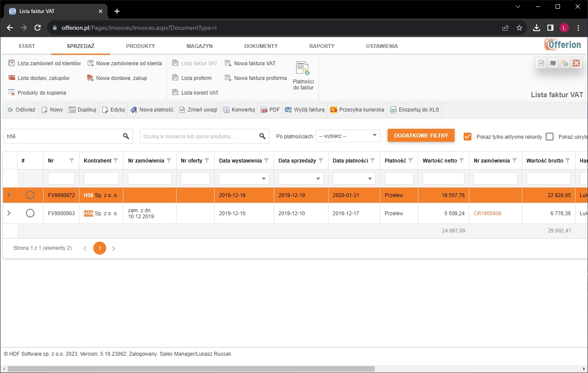Click the Odśwież refresh icon

9,110
